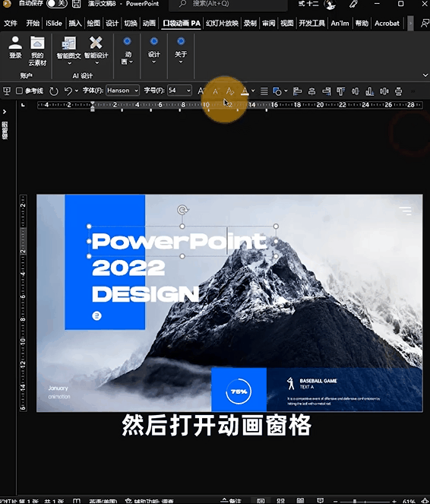
Task: Click the save floppy disk icon
Action: (x=76, y=4)
